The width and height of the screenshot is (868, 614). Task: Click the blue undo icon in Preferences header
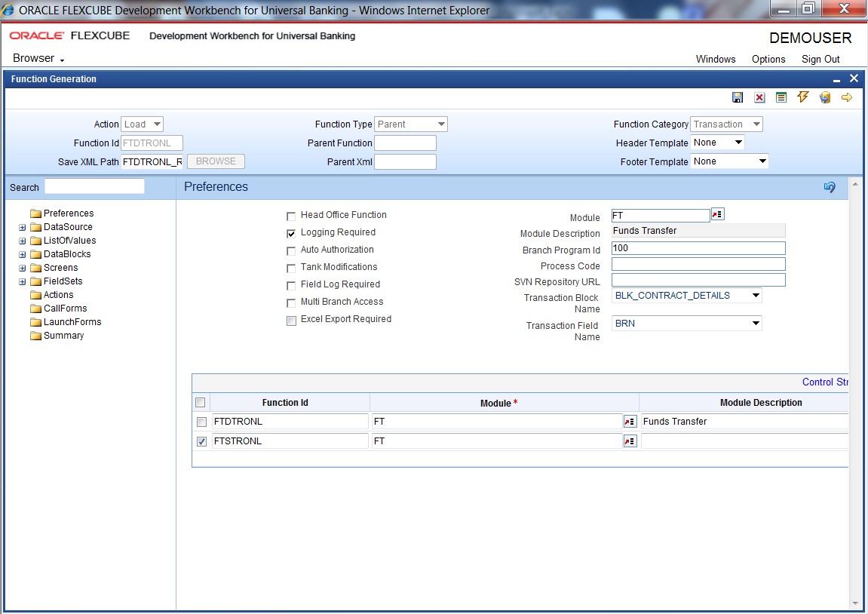830,187
